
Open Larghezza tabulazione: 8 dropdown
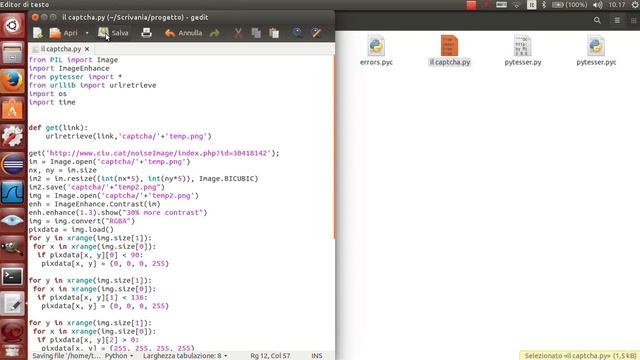click(x=185, y=356)
